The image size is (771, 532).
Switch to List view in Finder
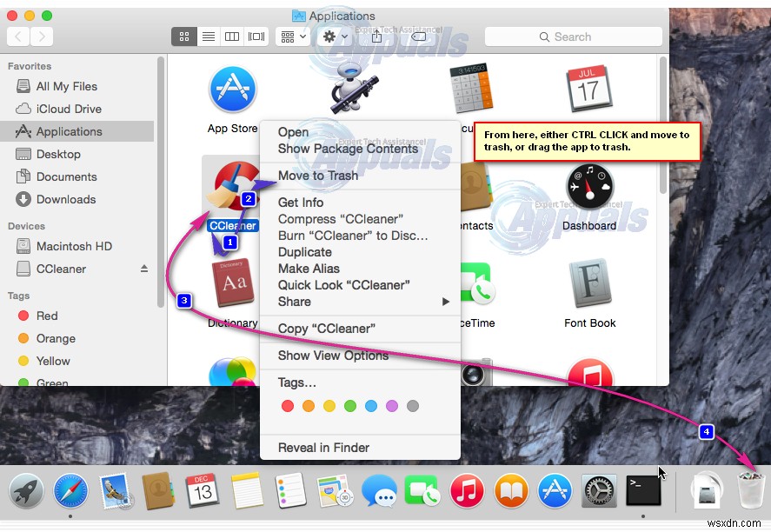(207, 37)
